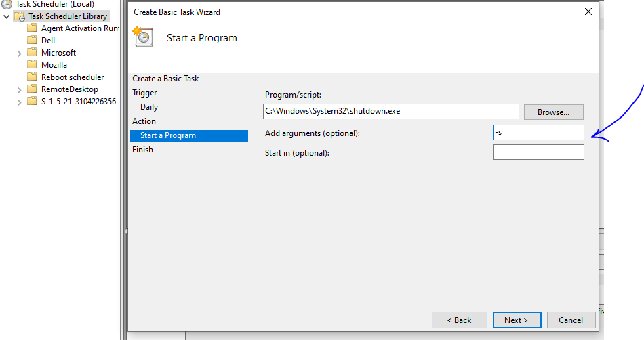
Task: Click the Program/script: label
Action: click(294, 95)
